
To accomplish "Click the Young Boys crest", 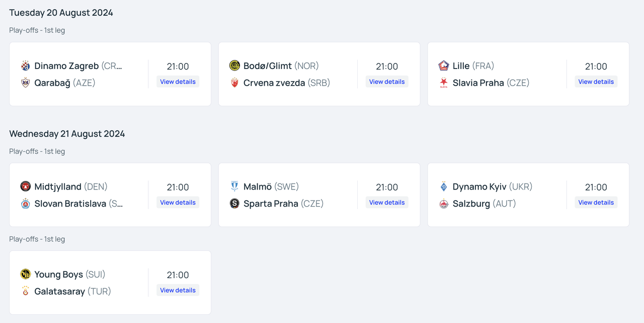I will pyautogui.click(x=26, y=274).
